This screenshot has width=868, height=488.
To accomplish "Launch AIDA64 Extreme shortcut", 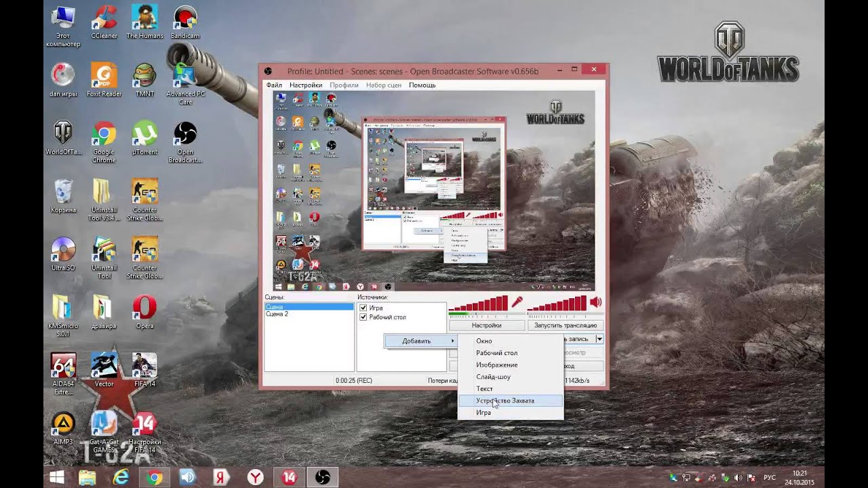I will (63, 374).
